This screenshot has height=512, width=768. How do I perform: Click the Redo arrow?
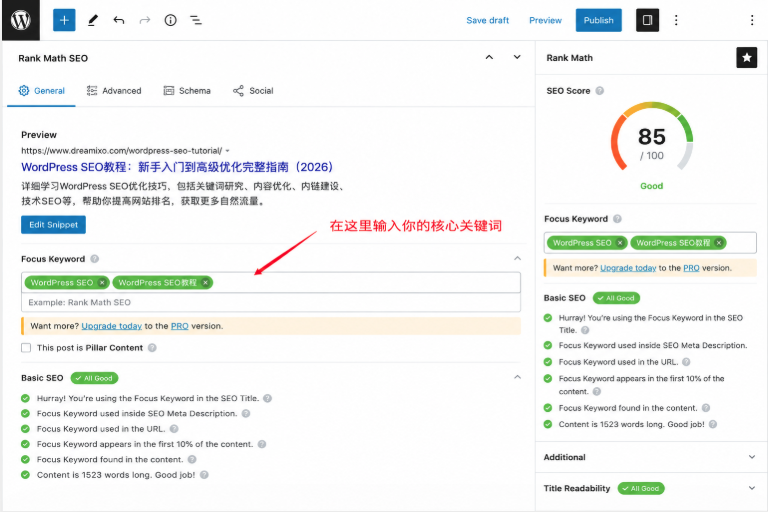click(144, 20)
